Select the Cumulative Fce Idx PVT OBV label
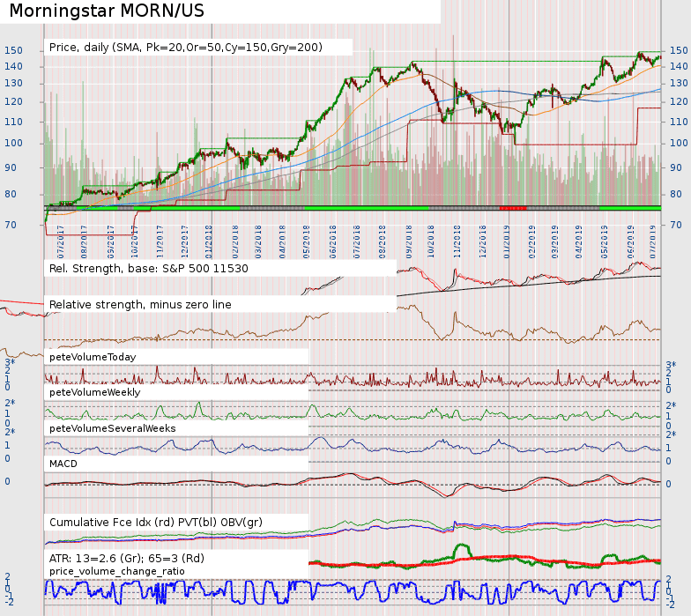 click(x=155, y=522)
